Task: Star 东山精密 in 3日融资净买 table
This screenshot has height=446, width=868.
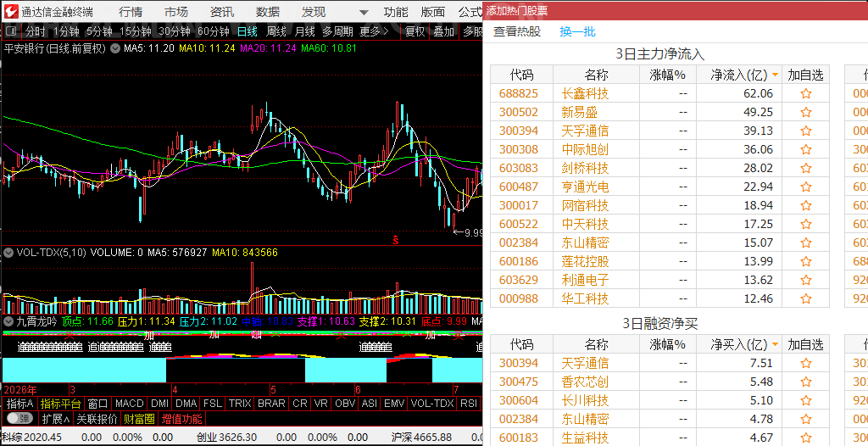Action: coord(806,419)
